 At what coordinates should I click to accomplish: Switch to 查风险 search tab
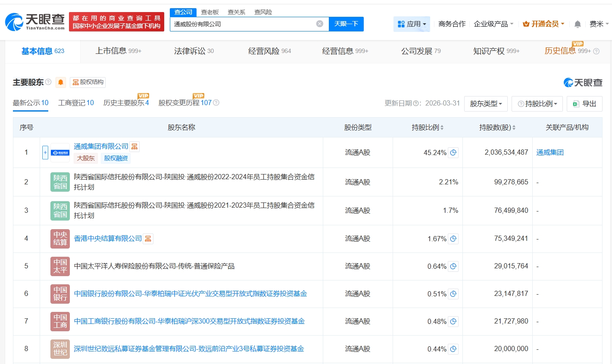[x=263, y=12]
